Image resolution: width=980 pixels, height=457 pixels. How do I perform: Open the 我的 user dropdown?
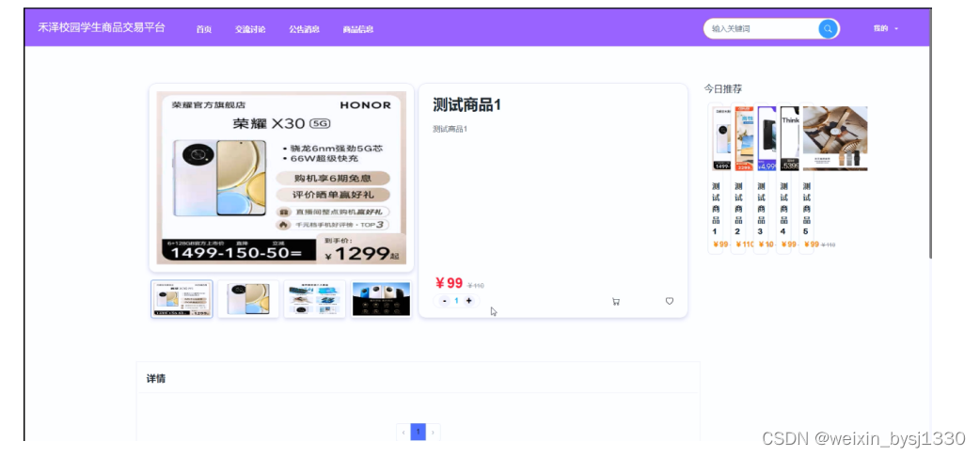click(886, 29)
